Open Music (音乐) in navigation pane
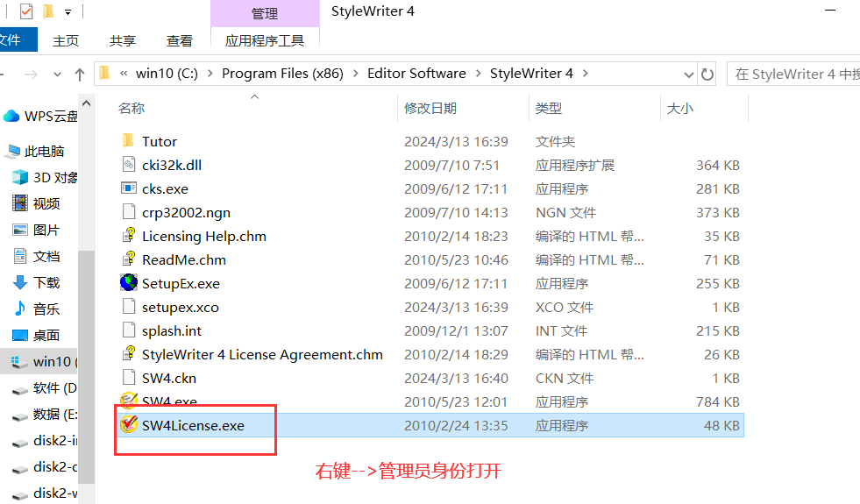This screenshot has width=860, height=504. pyautogui.click(x=36, y=309)
